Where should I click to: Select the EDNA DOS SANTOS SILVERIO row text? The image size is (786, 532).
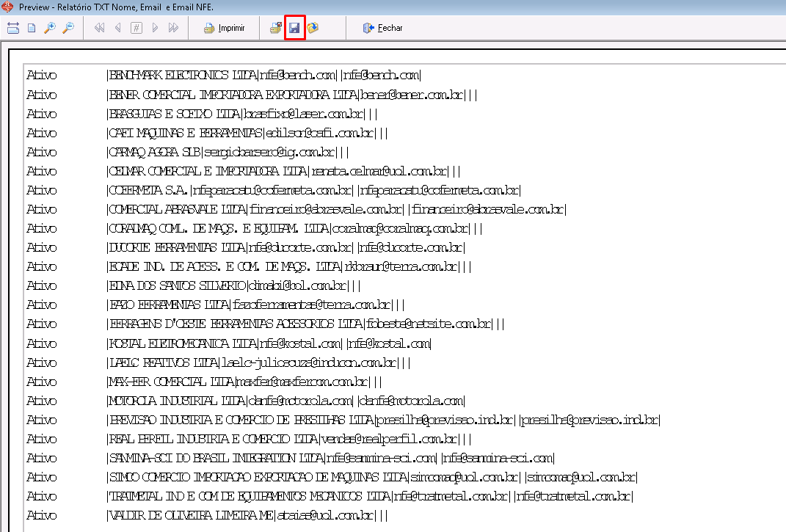pos(233,285)
